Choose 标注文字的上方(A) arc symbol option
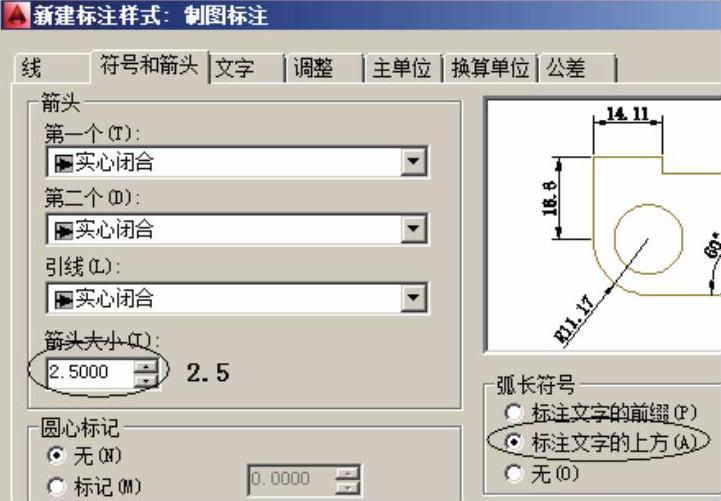 tap(514, 441)
